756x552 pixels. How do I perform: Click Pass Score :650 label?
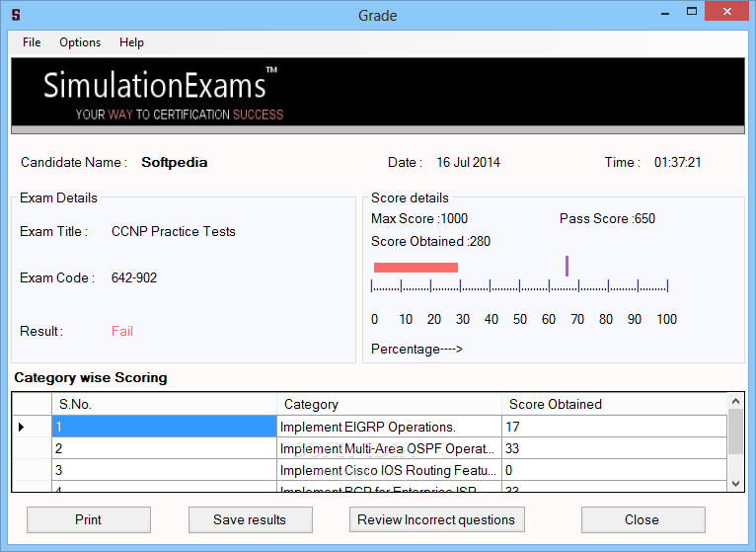click(607, 218)
